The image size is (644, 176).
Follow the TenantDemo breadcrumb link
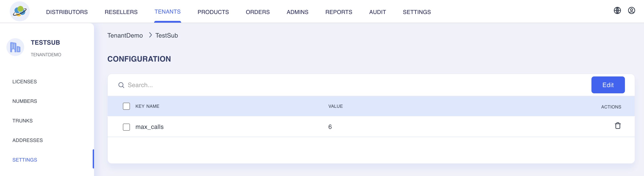pyautogui.click(x=125, y=35)
